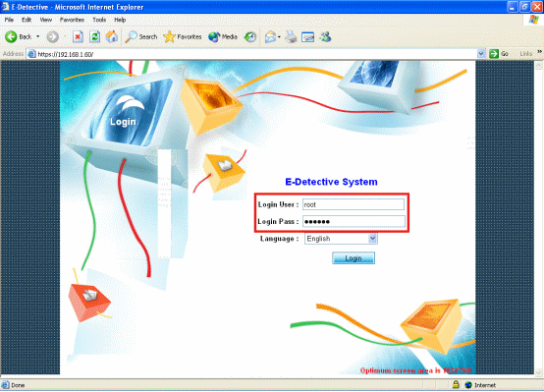Click the Login User input field

tap(354, 204)
